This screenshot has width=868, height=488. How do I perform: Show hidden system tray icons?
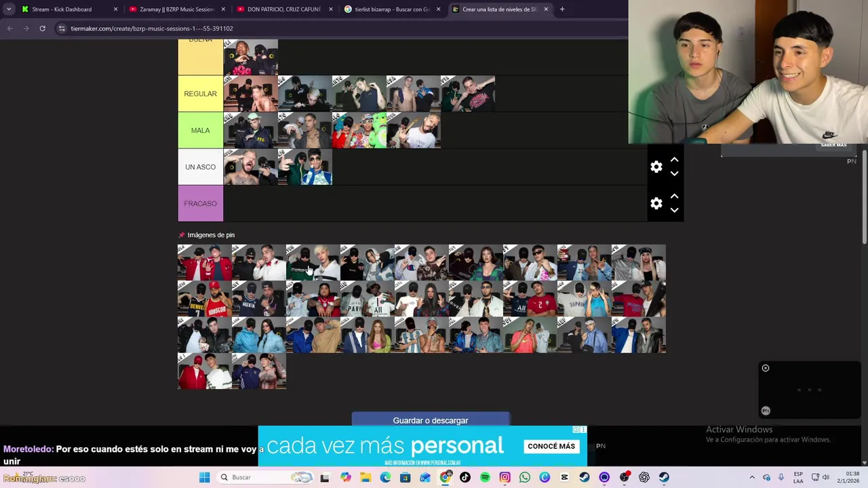751,477
